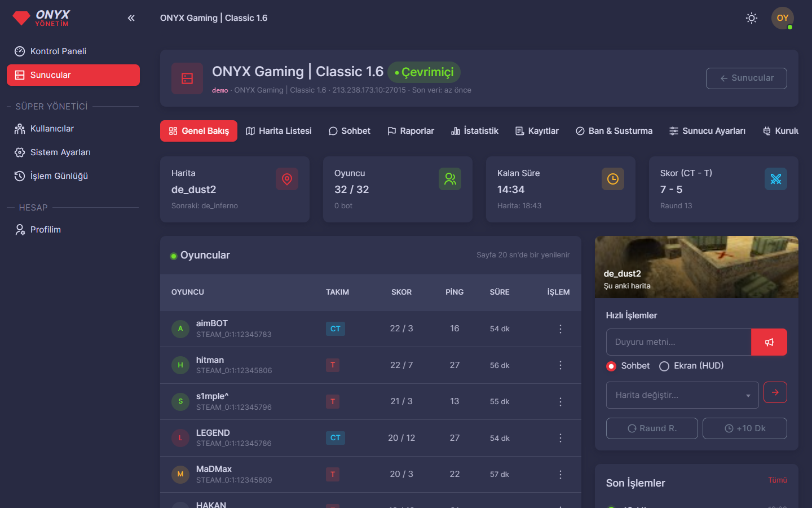Click the players icon on Oyuncu card
The width and height of the screenshot is (812, 508).
click(450, 179)
